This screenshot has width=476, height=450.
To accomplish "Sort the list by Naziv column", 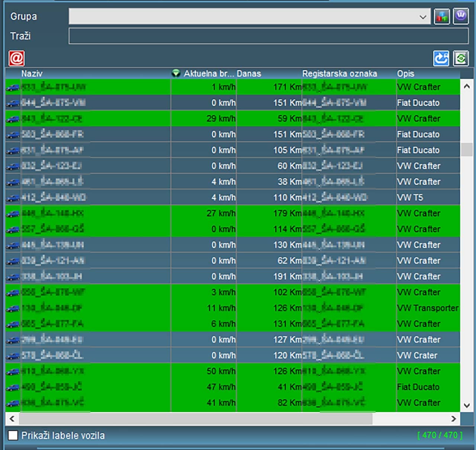I will (x=32, y=74).
